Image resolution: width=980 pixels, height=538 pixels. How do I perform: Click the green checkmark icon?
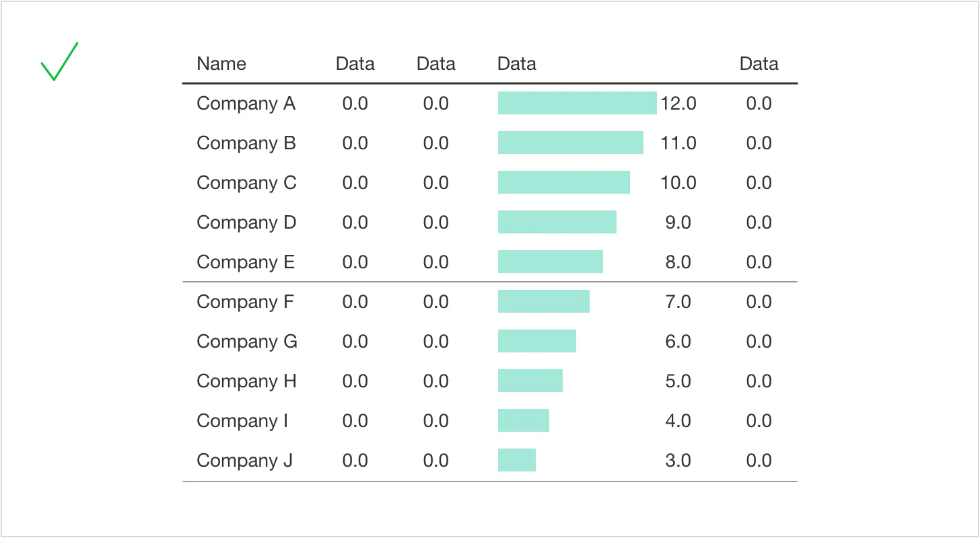[x=59, y=62]
